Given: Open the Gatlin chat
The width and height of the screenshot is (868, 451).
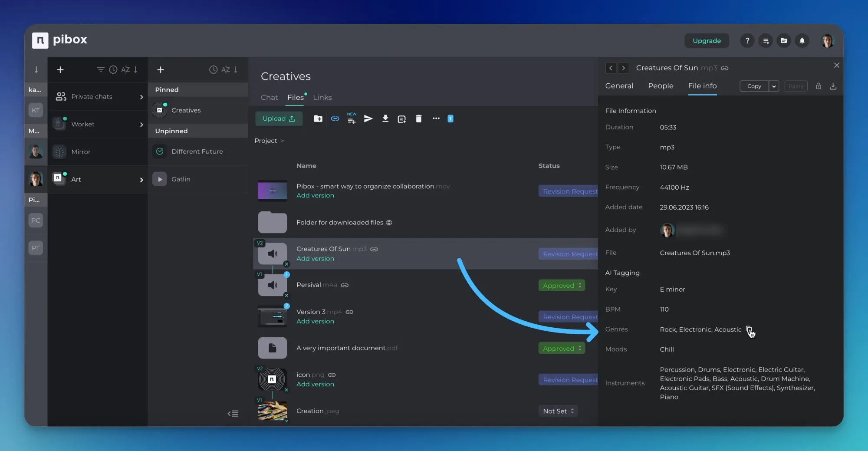Looking at the screenshot, I should coord(198,179).
